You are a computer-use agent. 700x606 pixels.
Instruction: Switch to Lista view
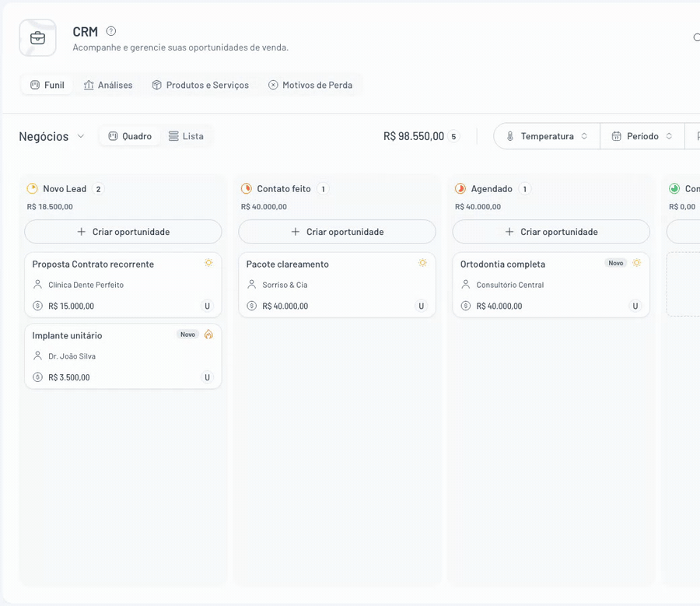click(186, 136)
